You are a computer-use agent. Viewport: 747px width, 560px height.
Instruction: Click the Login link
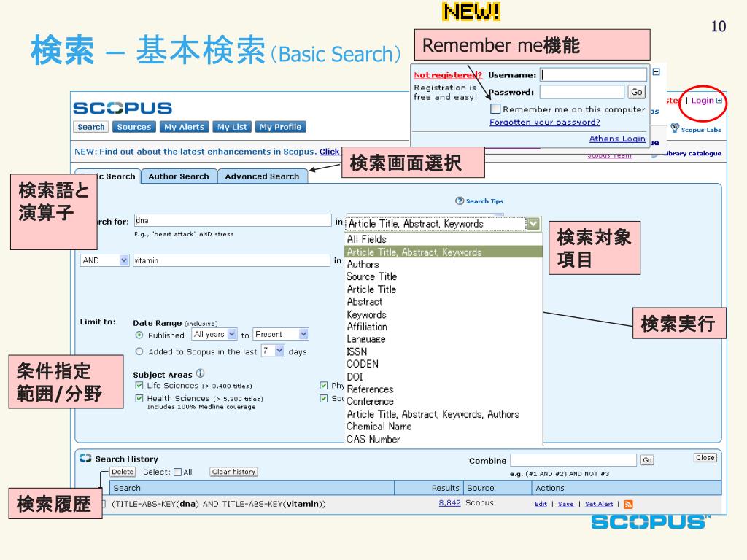coord(703,101)
